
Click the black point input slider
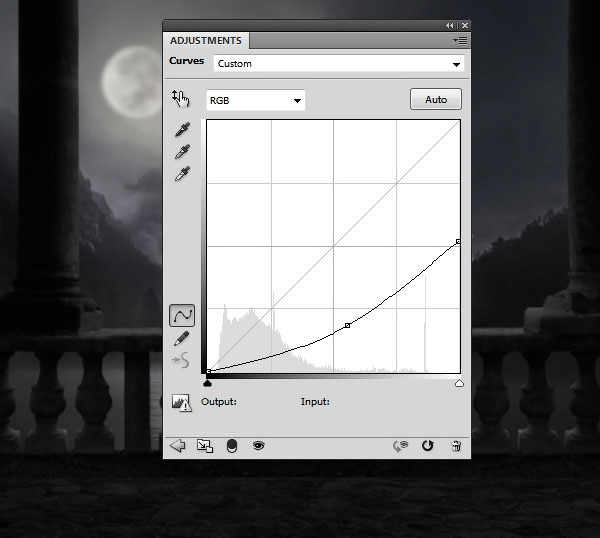(207, 383)
